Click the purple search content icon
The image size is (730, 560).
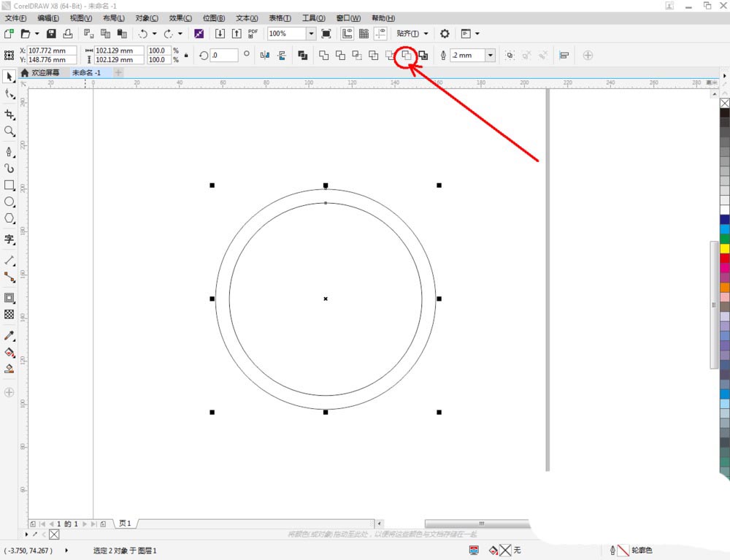pyautogui.click(x=199, y=34)
